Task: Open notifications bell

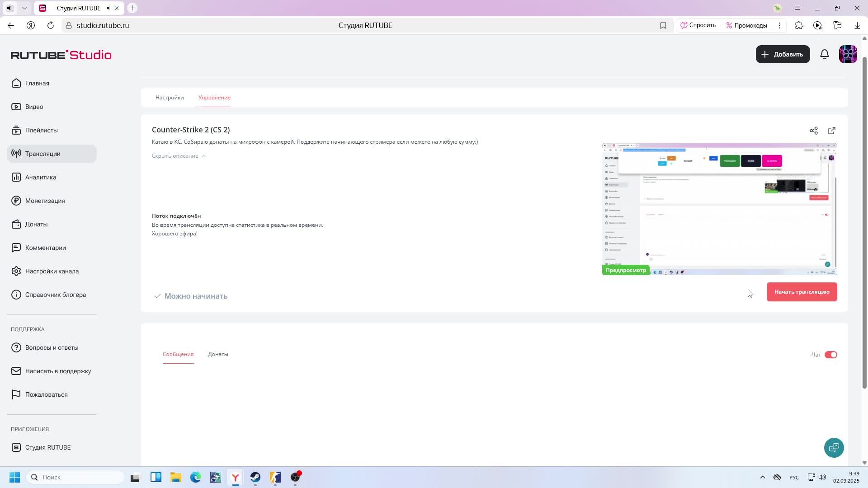Action: pos(825,54)
